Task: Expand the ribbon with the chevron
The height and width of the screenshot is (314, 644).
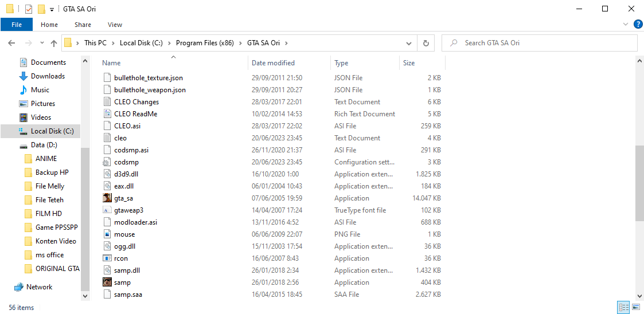Action: click(626, 25)
